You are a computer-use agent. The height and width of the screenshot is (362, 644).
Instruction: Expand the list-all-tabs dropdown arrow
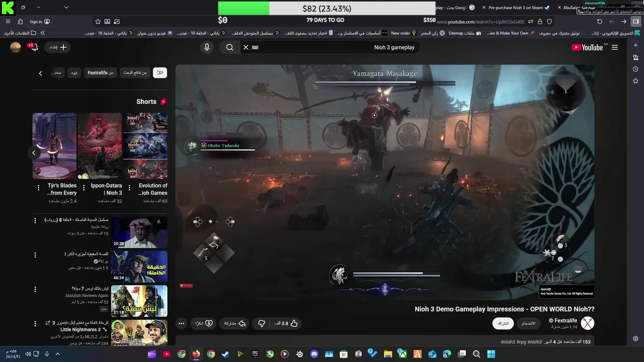[x=66, y=8]
